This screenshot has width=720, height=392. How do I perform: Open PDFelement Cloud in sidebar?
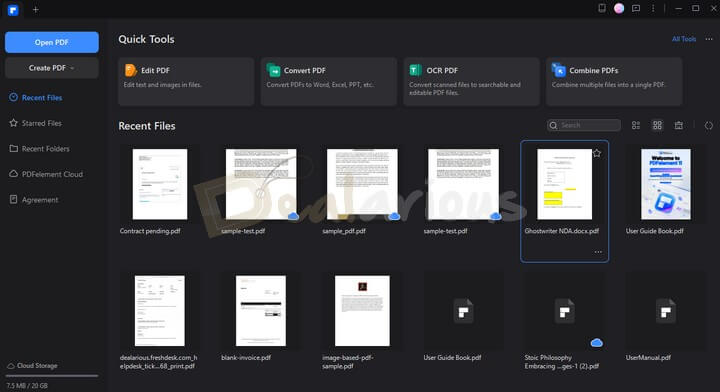(x=46, y=174)
